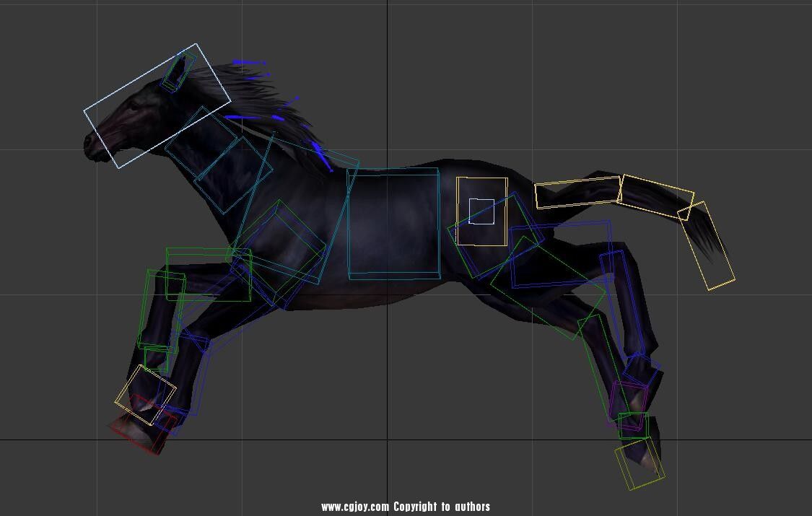Select yellow box above the front hoof

click(145, 395)
